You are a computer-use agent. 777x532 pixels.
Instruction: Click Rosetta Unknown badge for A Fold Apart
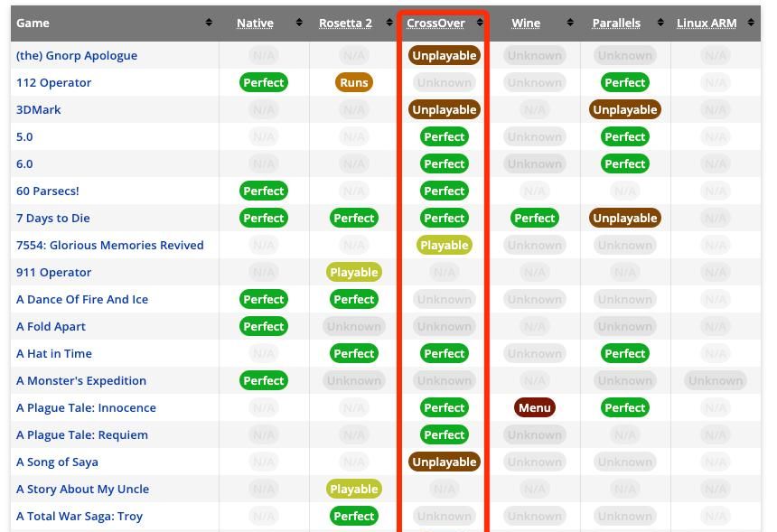point(354,326)
